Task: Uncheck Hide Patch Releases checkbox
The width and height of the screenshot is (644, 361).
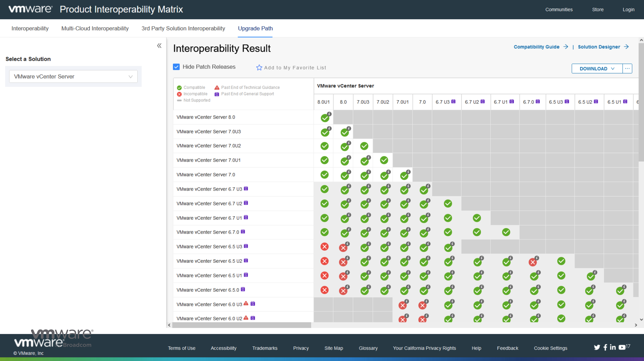Action: click(x=176, y=67)
